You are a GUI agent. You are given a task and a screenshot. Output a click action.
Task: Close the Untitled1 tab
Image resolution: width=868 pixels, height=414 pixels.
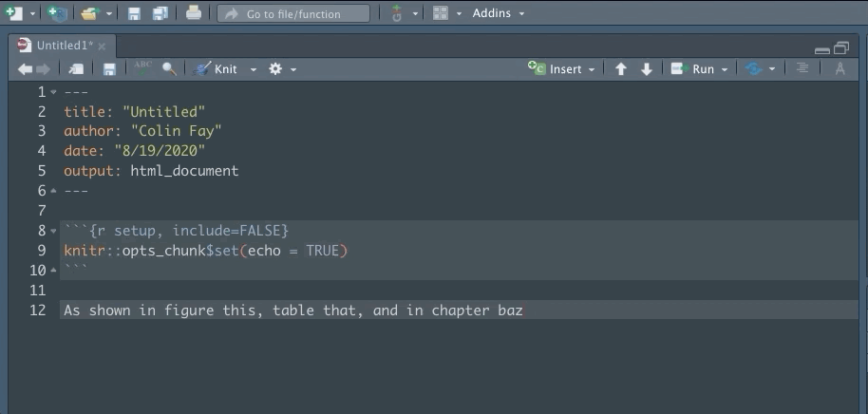tap(102, 47)
